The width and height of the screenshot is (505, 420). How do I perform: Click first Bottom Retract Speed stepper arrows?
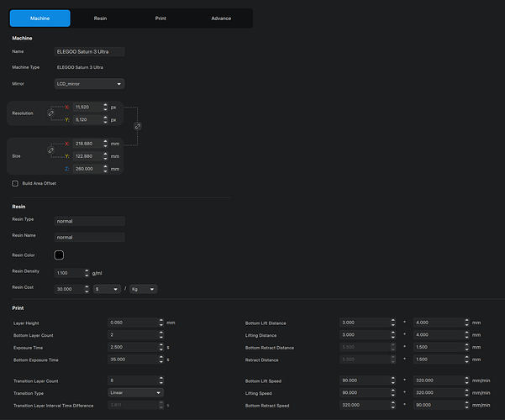(x=393, y=405)
